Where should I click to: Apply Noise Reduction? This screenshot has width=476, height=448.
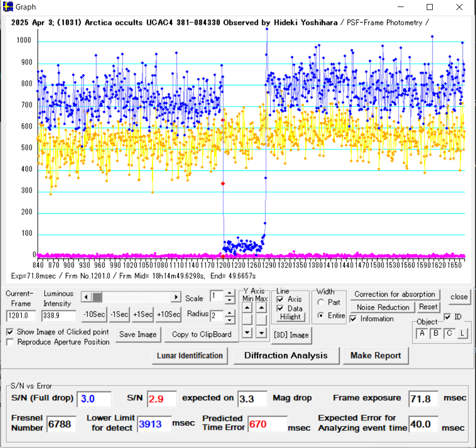click(383, 307)
